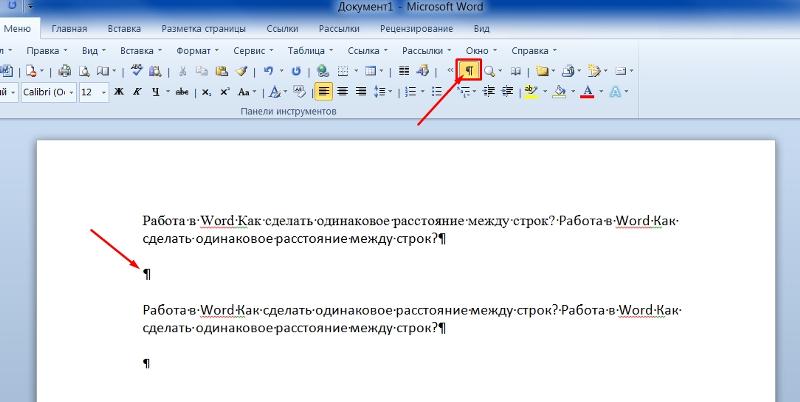Click the reading mode open book icon

[516, 71]
